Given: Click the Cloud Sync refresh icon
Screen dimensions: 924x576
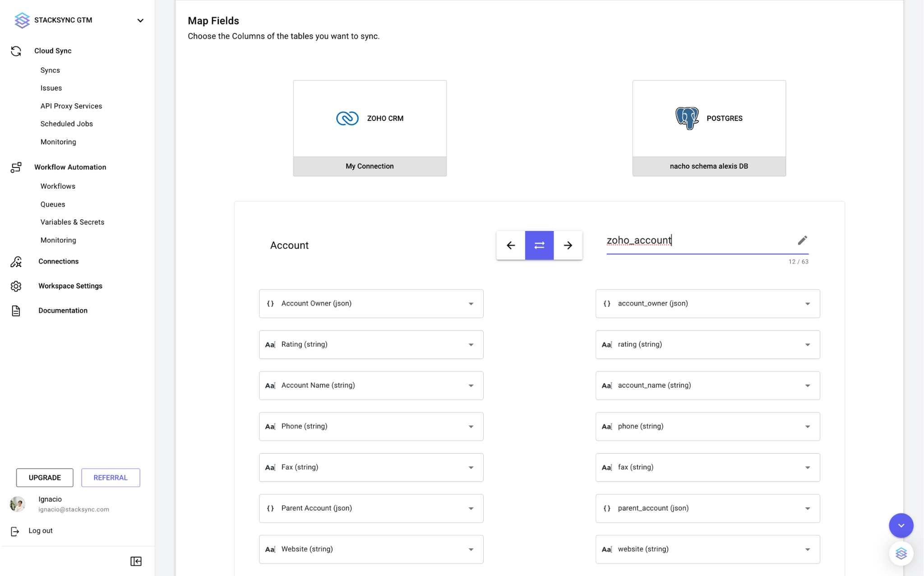Looking at the screenshot, I should click(16, 51).
